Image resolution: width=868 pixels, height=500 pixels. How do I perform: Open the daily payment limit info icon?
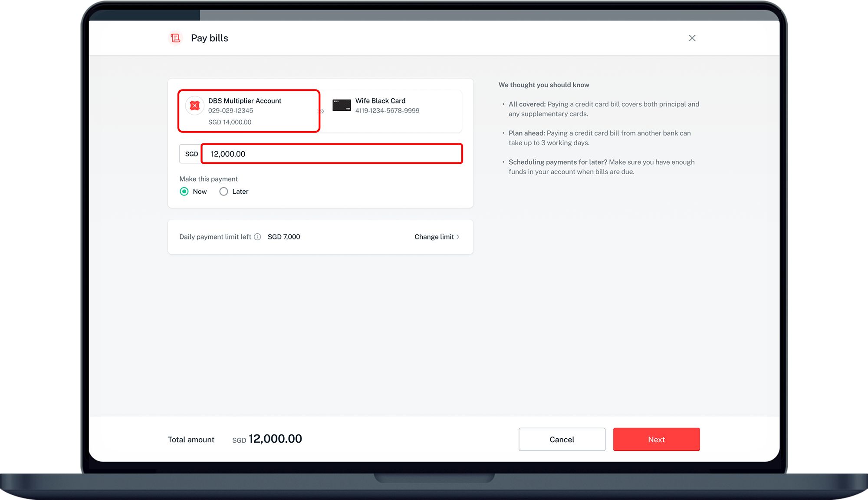[258, 237]
